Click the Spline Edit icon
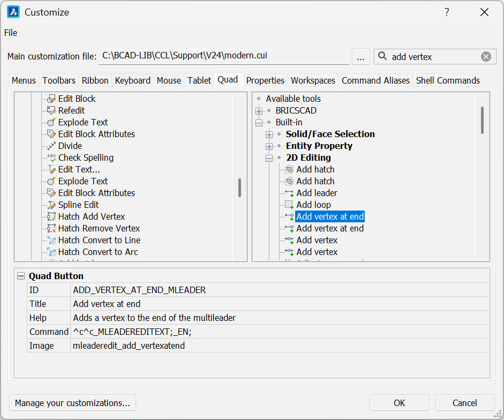 click(x=51, y=205)
